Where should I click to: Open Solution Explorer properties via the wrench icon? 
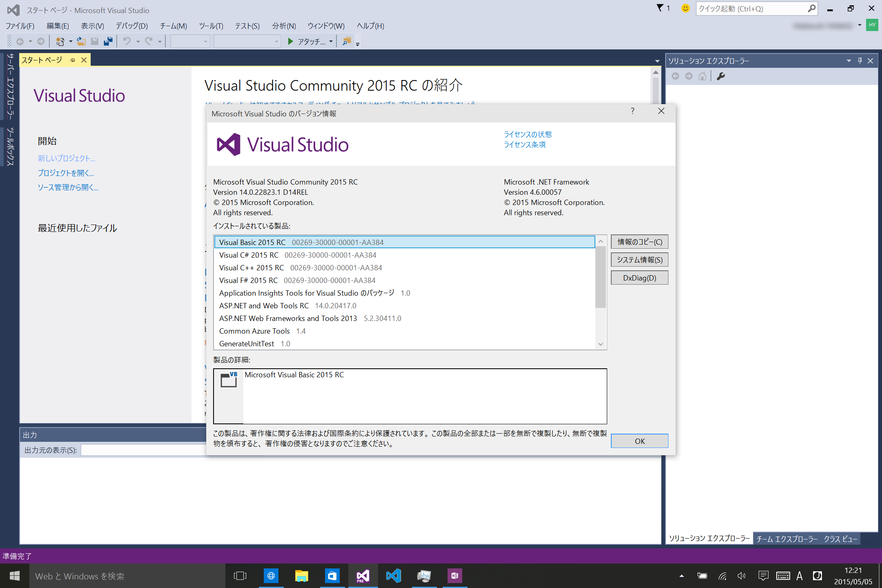tap(721, 76)
